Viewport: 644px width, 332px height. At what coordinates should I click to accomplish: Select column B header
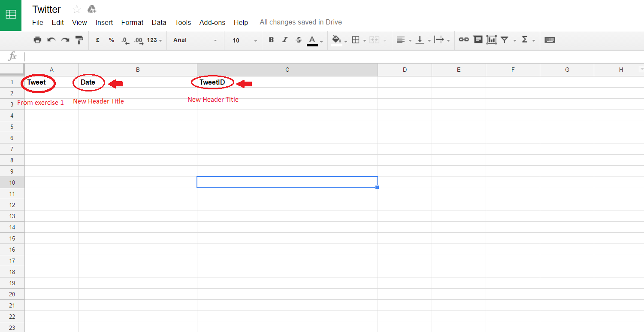(138, 70)
